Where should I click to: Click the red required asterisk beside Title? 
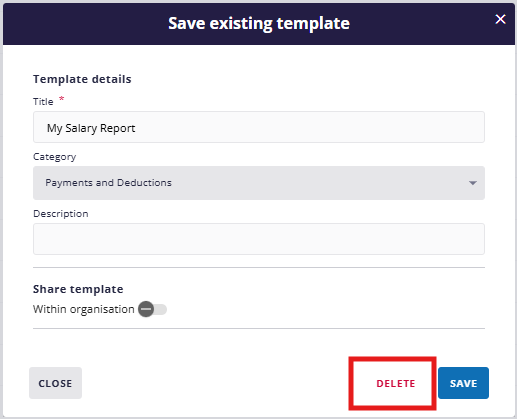[x=61, y=99]
